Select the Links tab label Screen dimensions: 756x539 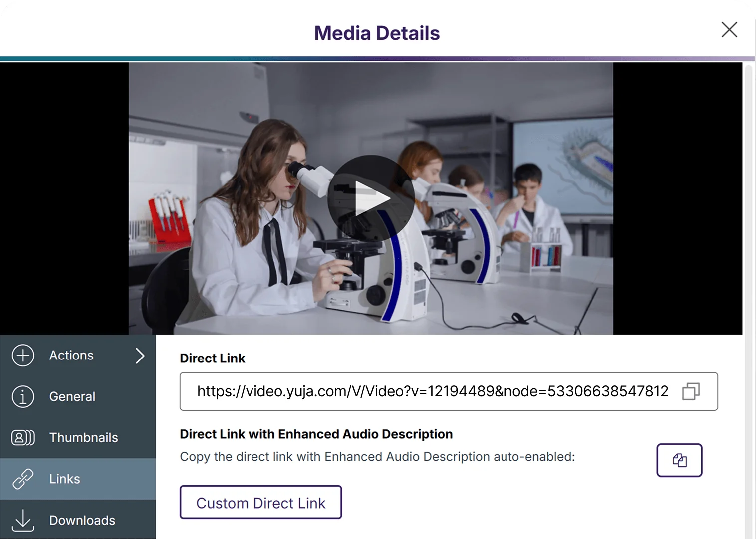65,479
